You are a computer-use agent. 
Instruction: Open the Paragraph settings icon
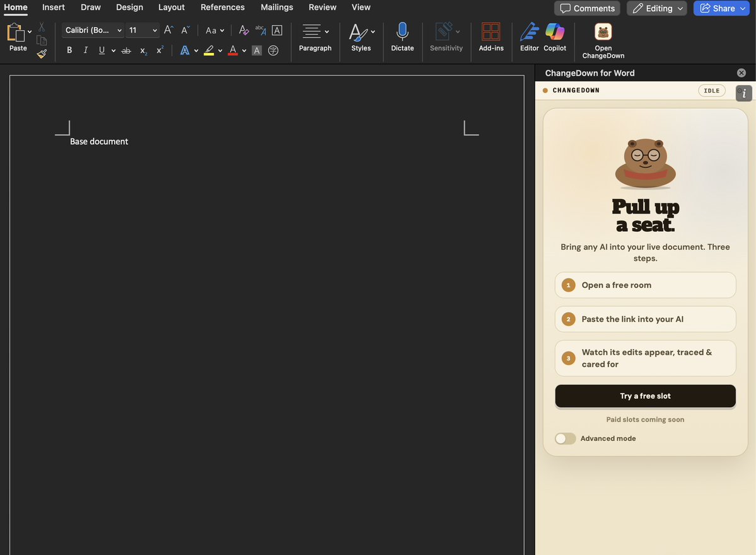311,31
